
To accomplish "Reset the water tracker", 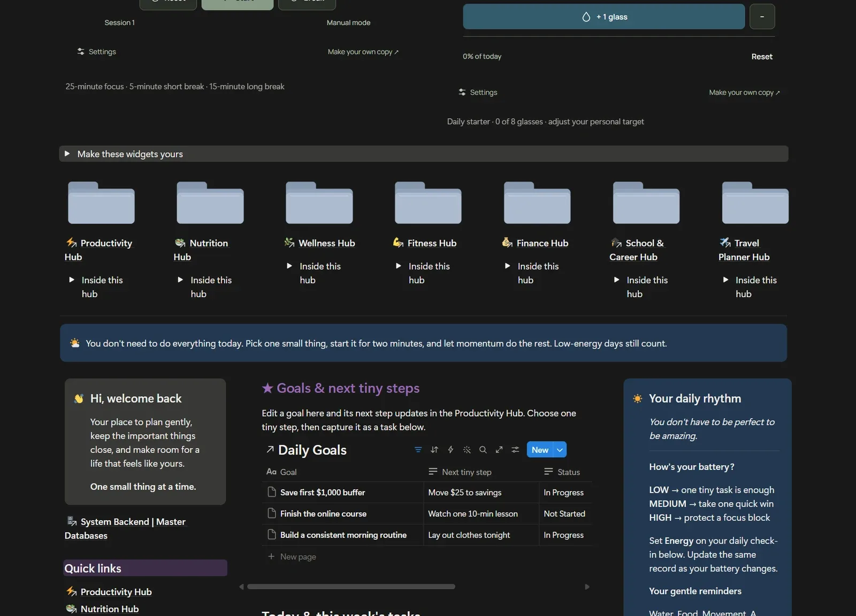I will [x=762, y=57].
